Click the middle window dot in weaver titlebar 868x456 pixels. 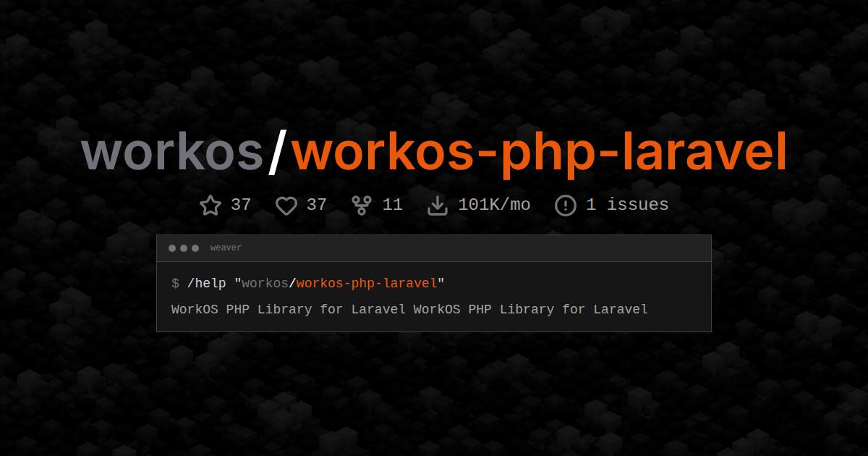click(x=184, y=248)
